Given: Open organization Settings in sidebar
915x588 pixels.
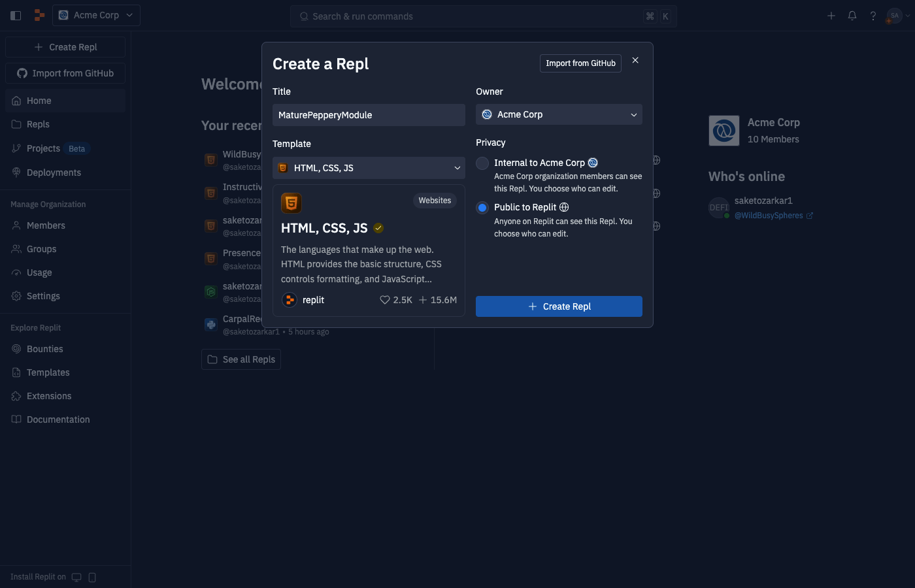Looking at the screenshot, I should coord(65,296).
